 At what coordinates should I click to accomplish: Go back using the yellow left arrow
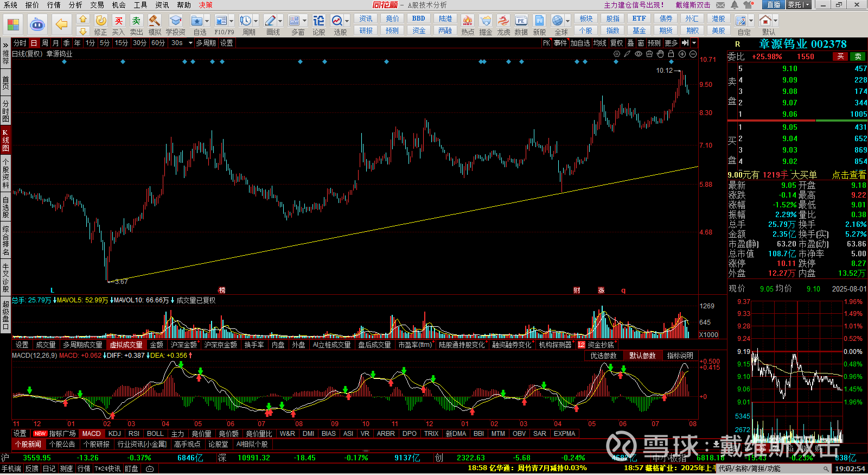[61, 24]
